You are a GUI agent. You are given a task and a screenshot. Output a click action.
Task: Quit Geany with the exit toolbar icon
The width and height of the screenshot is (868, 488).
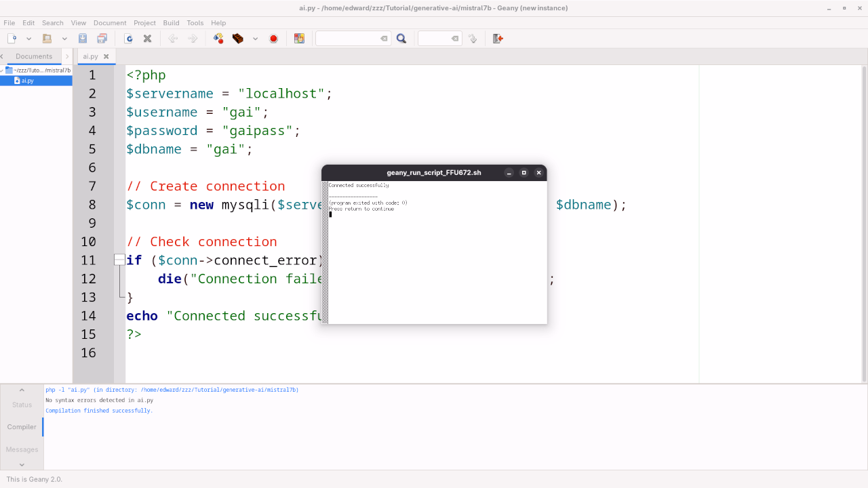[498, 39]
